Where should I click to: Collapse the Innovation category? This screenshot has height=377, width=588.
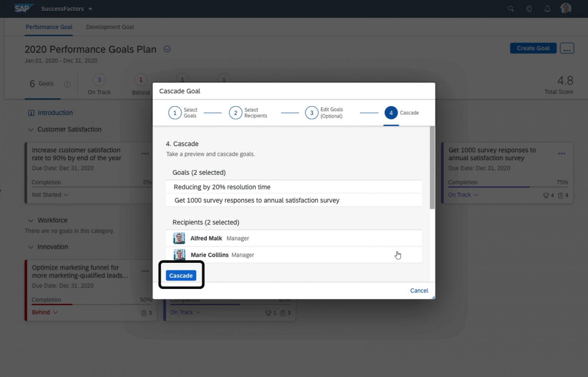click(x=31, y=247)
